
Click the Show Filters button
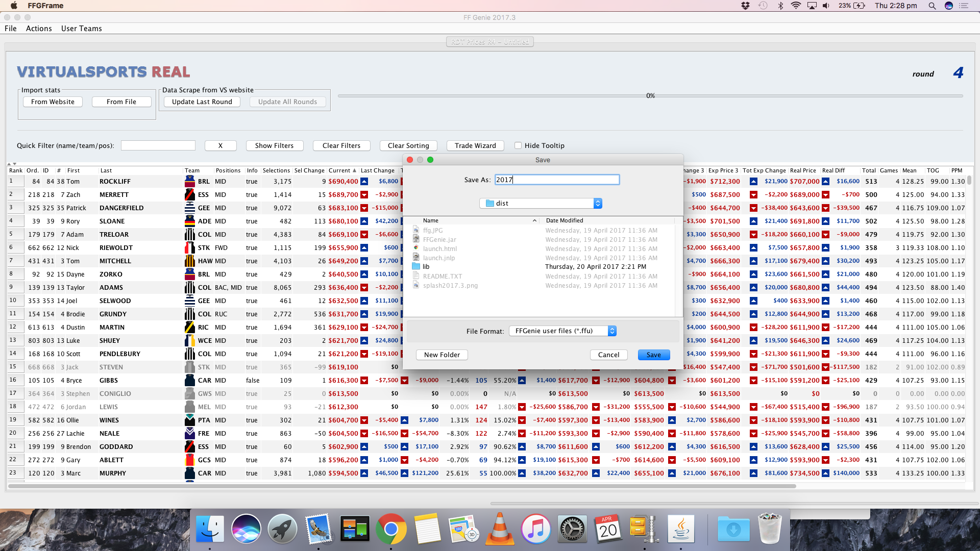pos(275,145)
